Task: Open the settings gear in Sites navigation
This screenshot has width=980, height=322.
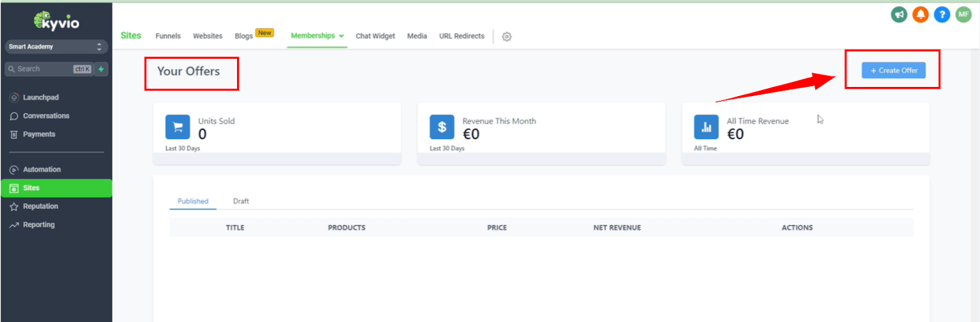Action: click(x=507, y=37)
